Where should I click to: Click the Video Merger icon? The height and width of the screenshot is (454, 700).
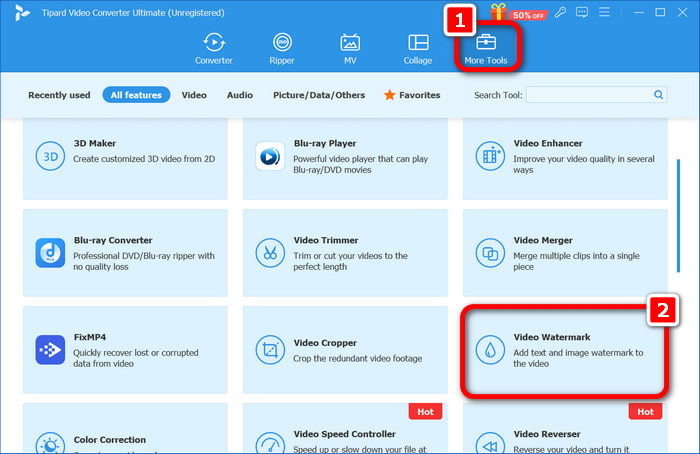[x=490, y=253]
